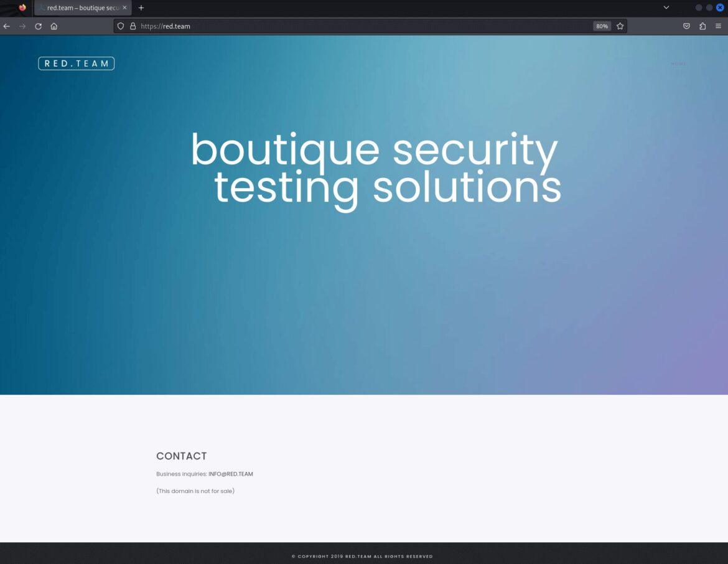Open the Save to Pocket icon
The width and height of the screenshot is (728, 564).
pos(686,26)
